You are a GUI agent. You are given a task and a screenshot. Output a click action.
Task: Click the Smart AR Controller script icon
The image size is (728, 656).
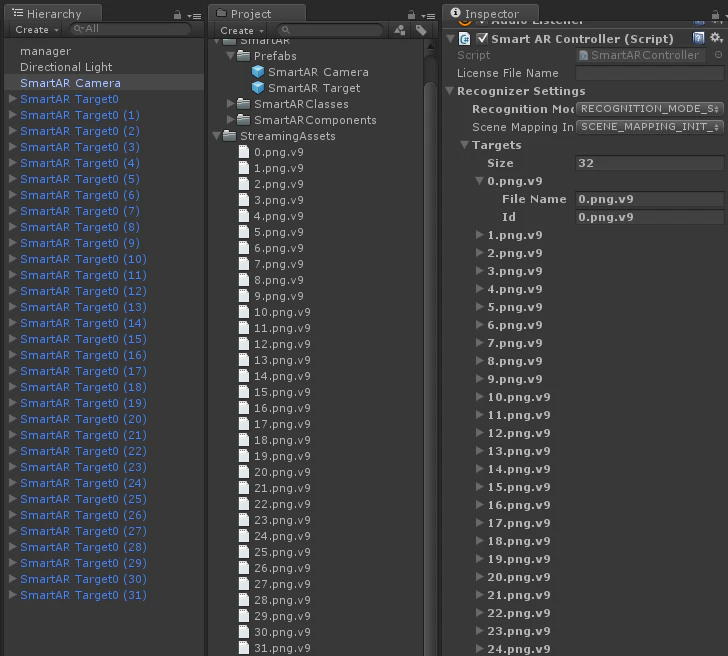(464, 39)
